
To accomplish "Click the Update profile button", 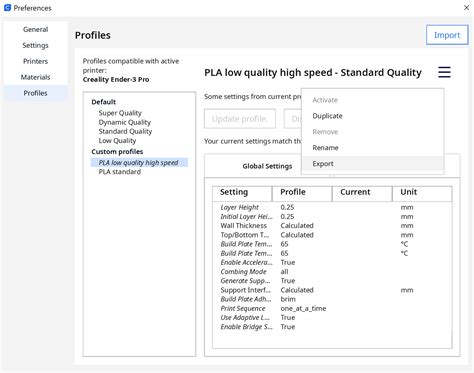I will [x=240, y=119].
